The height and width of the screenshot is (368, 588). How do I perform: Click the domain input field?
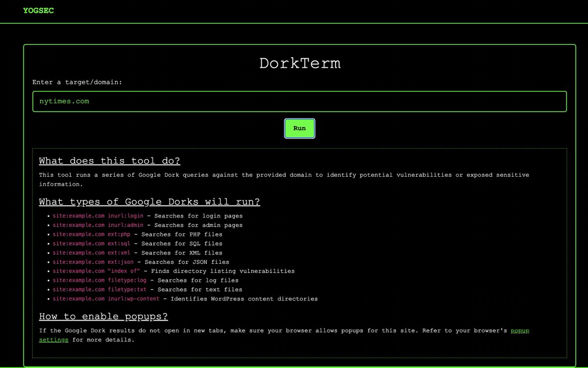(299, 101)
